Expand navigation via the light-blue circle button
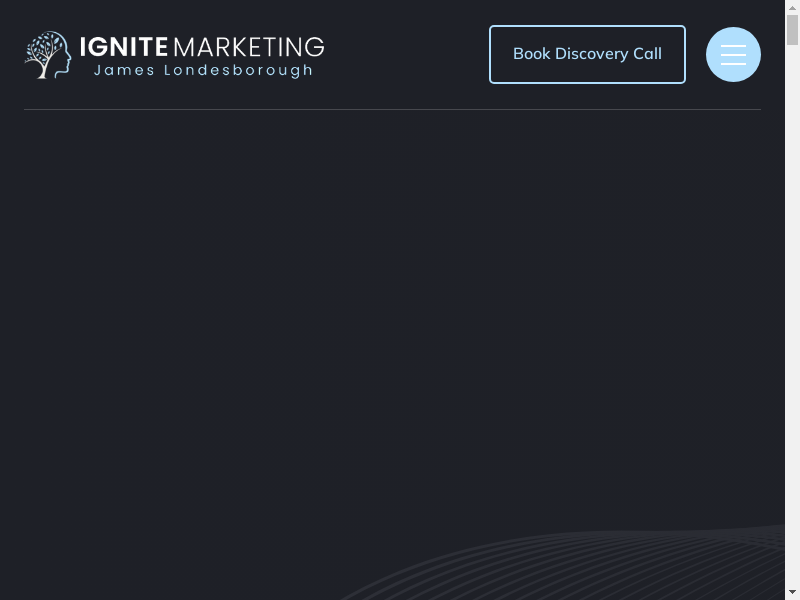The width and height of the screenshot is (800, 600). [733, 54]
